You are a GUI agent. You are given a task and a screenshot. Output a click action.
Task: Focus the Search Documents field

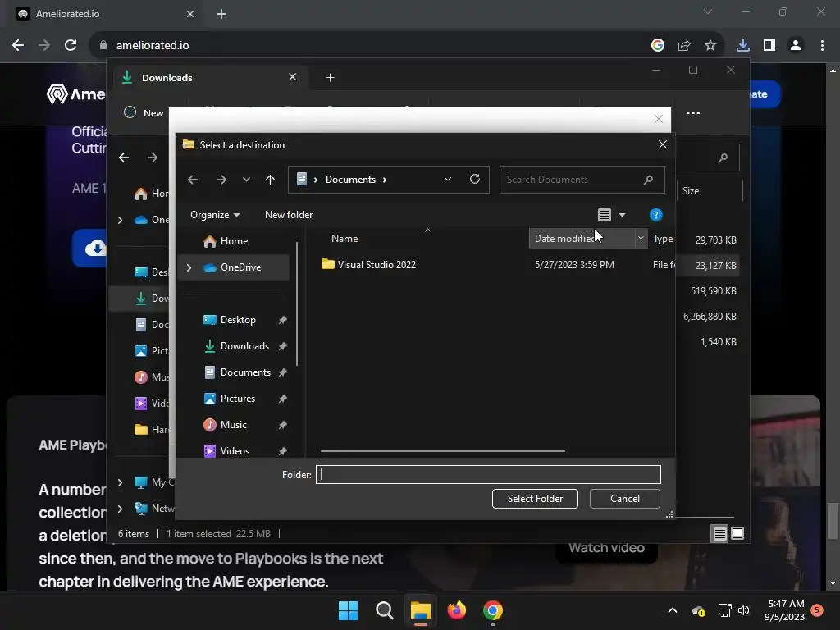[x=582, y=180]
